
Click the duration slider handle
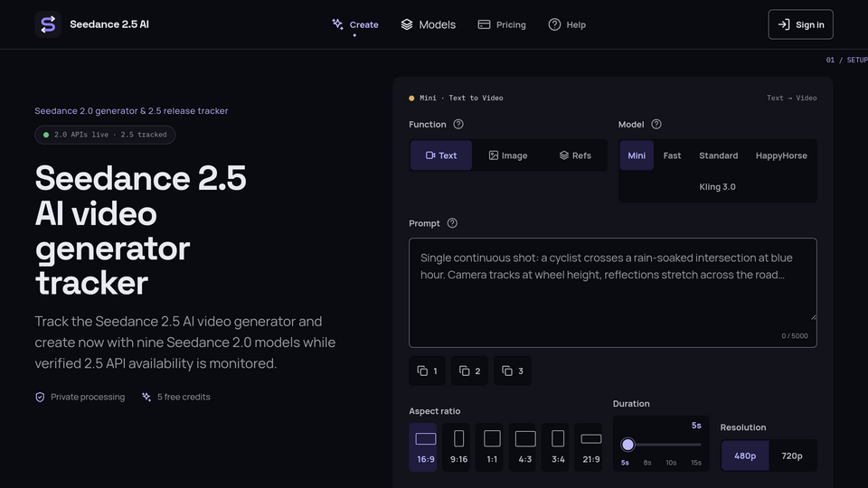[x=627, y=445]
